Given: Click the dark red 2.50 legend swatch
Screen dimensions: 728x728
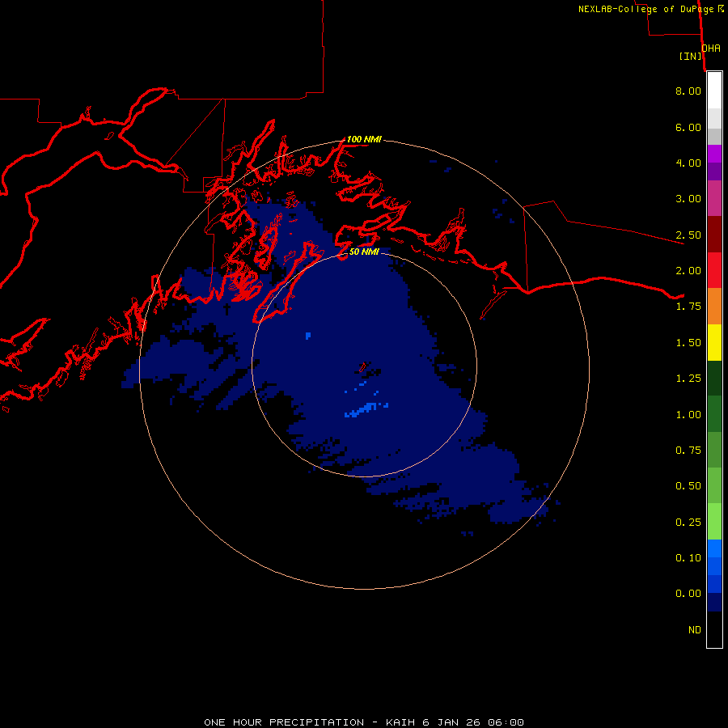Looking at the screenshot, I should click(x=714, y=235).
